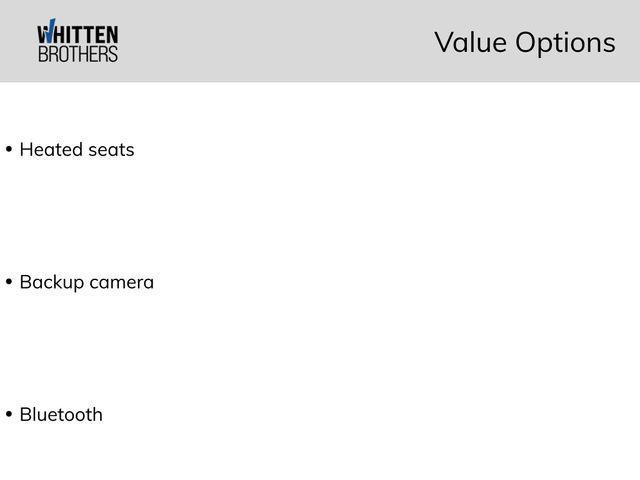Click the Bluetooth item
Viewport: 640px width, 480px height.
61,415
